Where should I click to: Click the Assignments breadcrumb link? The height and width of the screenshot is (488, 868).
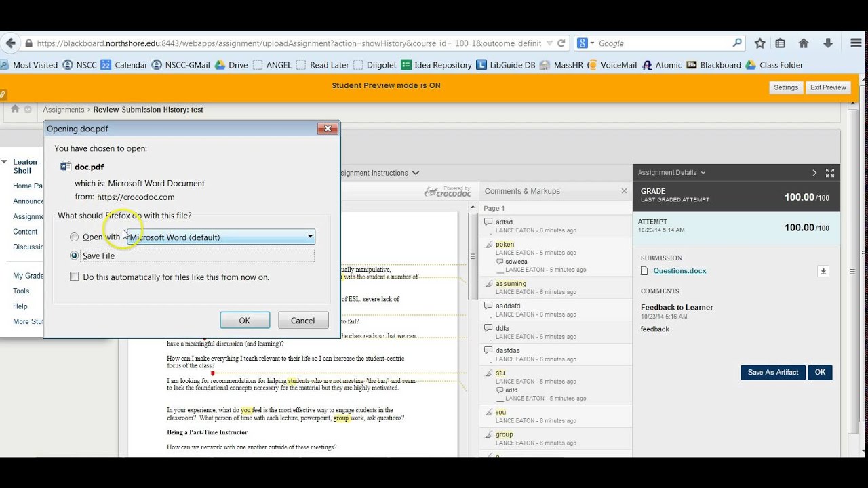click(64, 110)
